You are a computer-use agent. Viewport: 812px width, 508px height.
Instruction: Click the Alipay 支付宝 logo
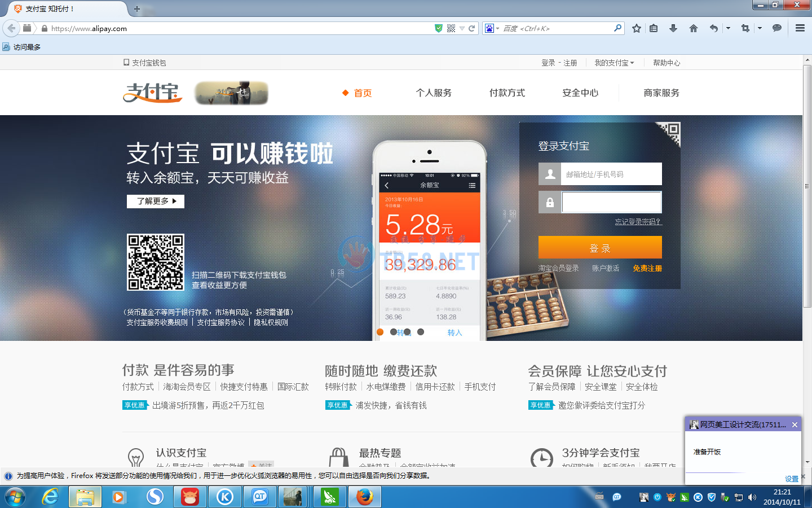(153, 93)
